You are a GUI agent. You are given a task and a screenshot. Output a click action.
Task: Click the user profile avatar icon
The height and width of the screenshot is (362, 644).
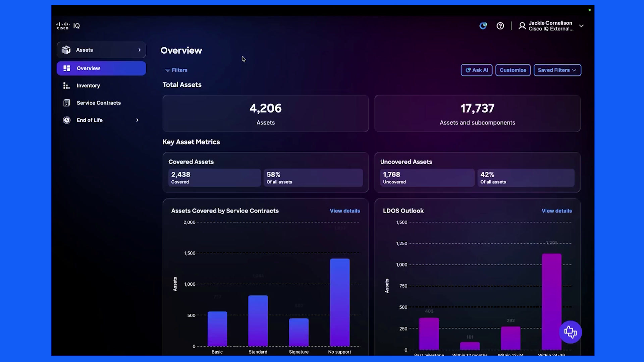point(522,26)
